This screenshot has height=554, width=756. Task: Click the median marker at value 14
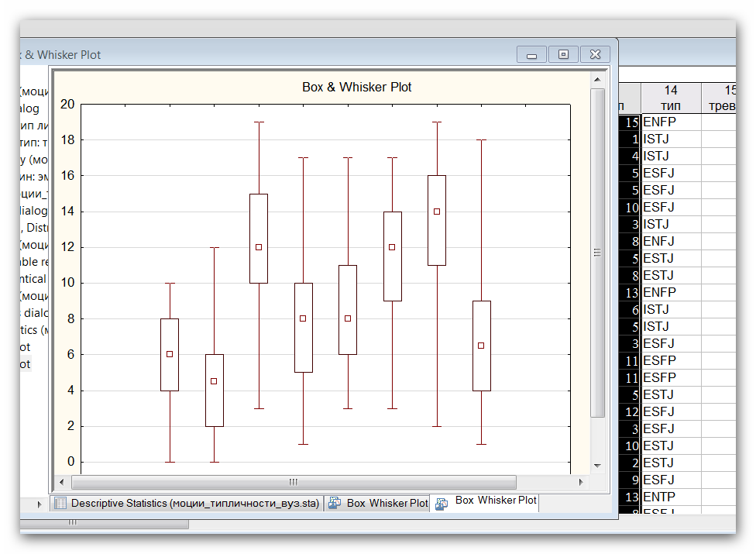coord(437,212)
